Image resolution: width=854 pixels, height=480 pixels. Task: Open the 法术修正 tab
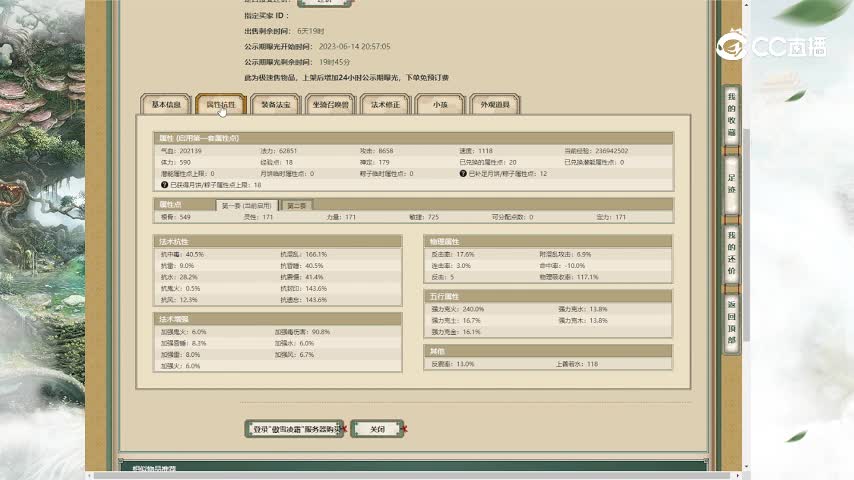pos(385,104)
